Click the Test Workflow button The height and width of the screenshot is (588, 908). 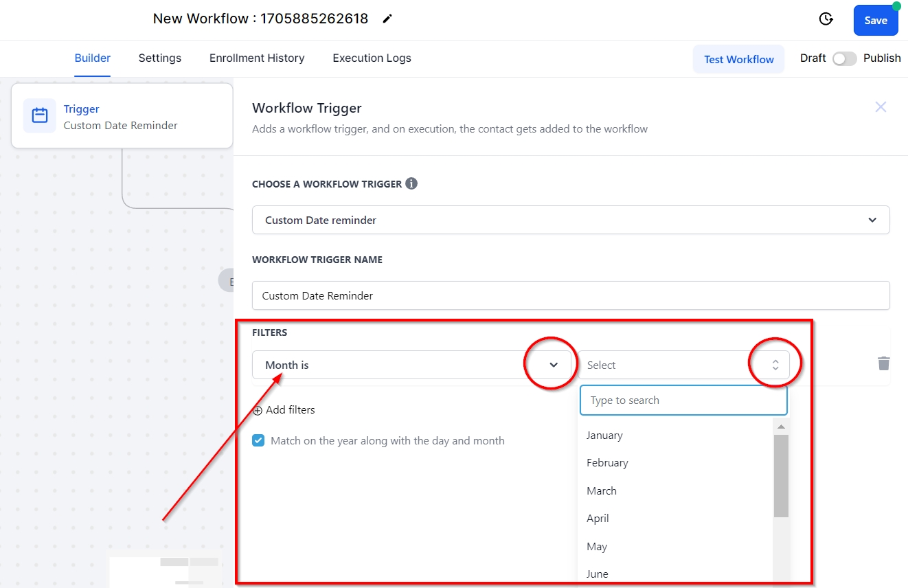click(x=738, y=59)
